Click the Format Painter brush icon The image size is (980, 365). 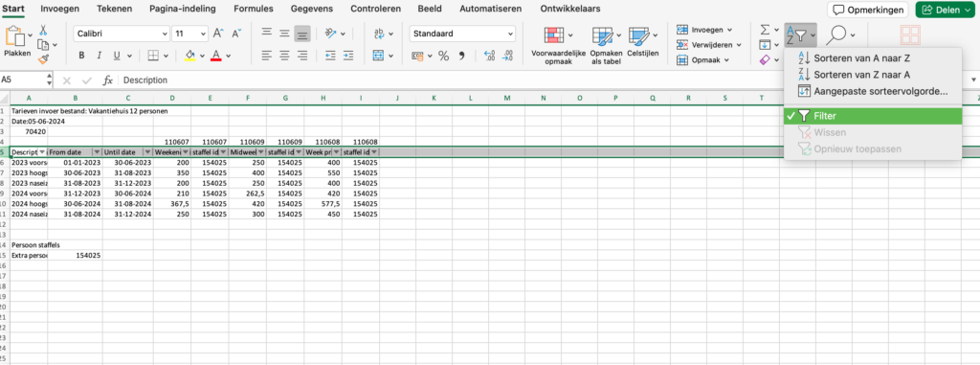43,58
